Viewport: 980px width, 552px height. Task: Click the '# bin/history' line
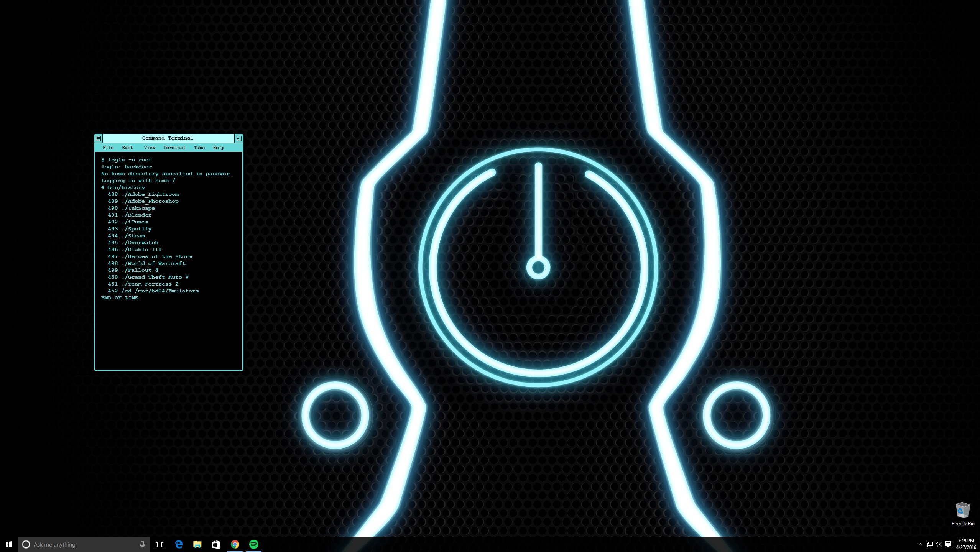(123, 187)
